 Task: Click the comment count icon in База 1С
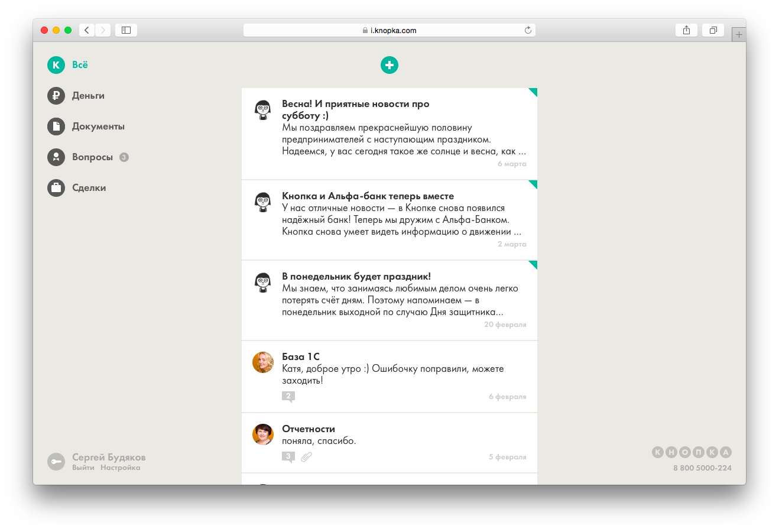tap(288, 397)
